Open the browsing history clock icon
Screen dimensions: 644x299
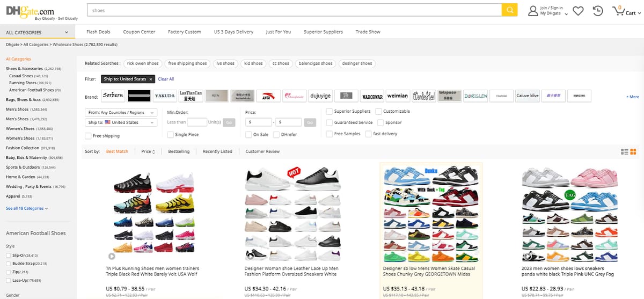tap(598, 10)
